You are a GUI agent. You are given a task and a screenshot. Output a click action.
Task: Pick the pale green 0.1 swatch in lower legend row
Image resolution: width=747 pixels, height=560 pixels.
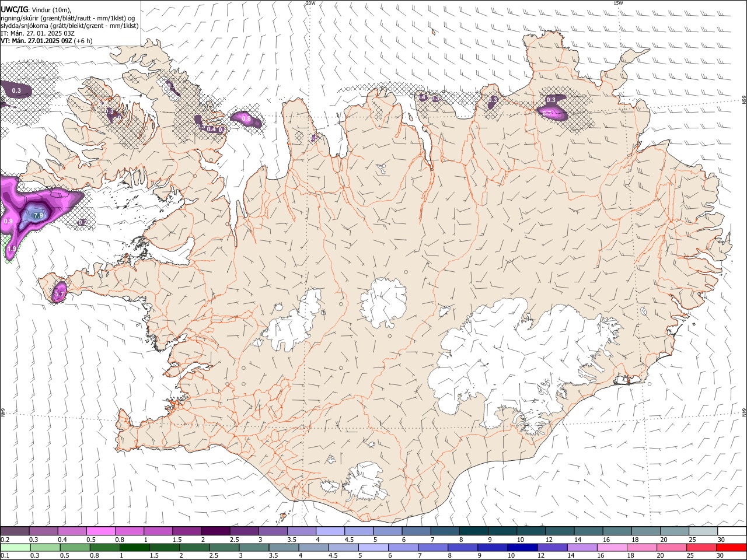click(x=15, y=547)
